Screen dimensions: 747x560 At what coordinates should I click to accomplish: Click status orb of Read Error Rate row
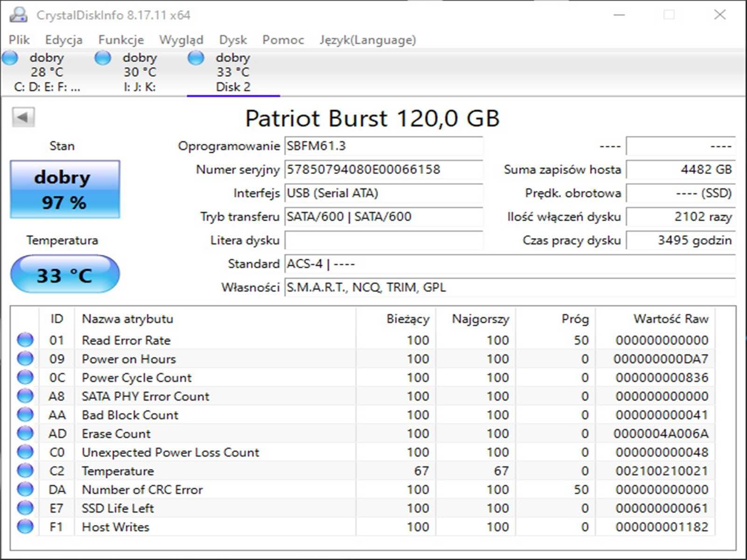(25, 340)
